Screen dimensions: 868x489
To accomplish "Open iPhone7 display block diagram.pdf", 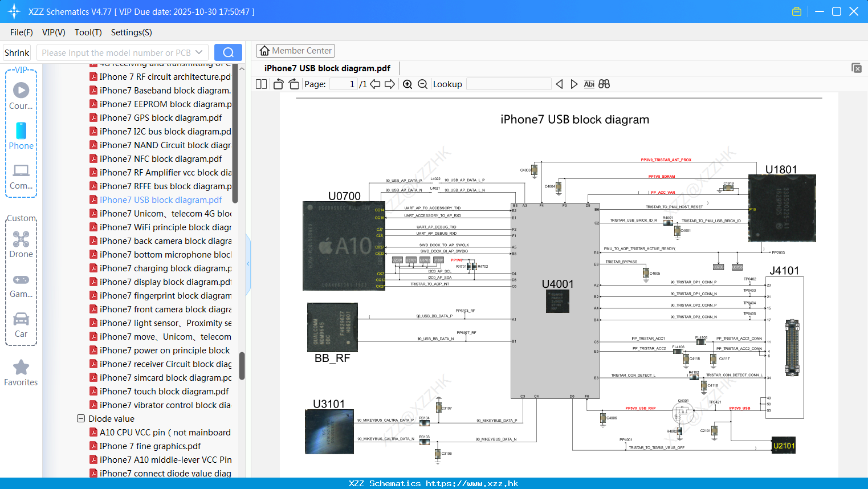I will 160,282.
